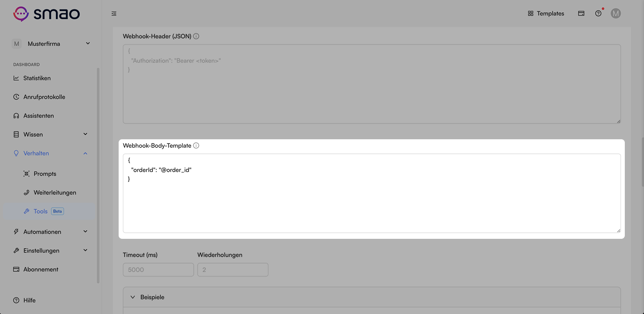Click the Wiederholungen input field
Screen dimensions: 644x314
pos(233,270)
